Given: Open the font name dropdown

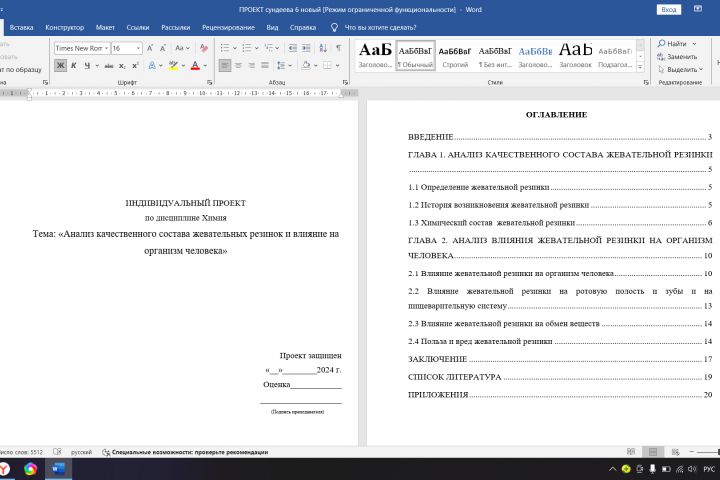Looking at the screenshot, I should [x=106, y=48].
